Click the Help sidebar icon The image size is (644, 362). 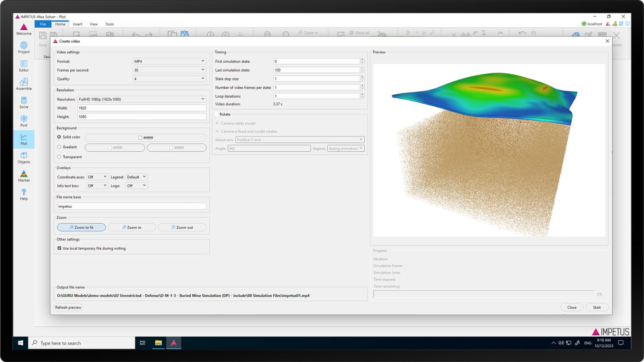pyautogui.click(x=23, y=194)
